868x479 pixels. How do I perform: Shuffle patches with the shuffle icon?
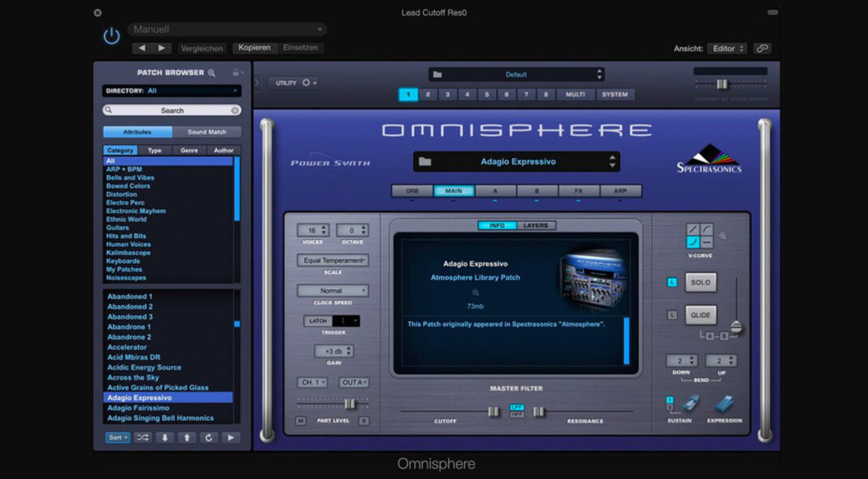coord(142,438)
